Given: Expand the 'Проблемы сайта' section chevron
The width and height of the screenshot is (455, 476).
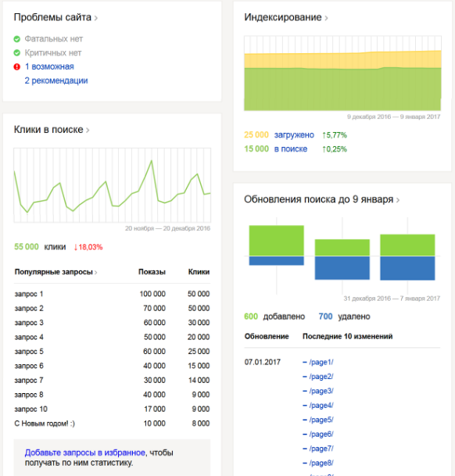Looking at the screenshot, I should pyautogui.click(x=96, y=18).
